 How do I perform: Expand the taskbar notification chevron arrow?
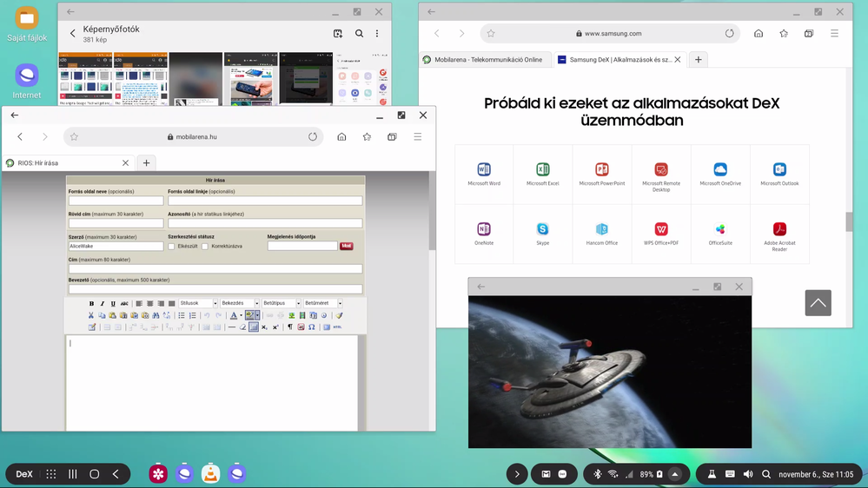[517, 474]
